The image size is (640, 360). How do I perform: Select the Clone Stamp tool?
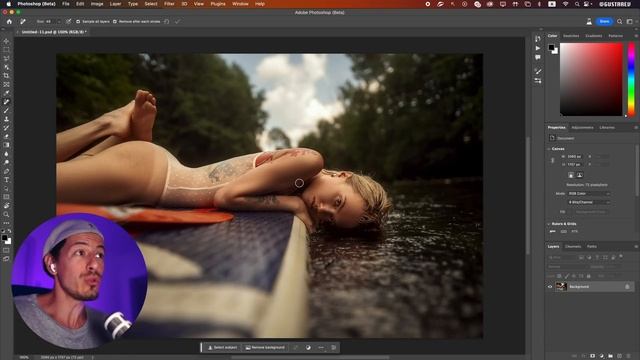point(6,119)
